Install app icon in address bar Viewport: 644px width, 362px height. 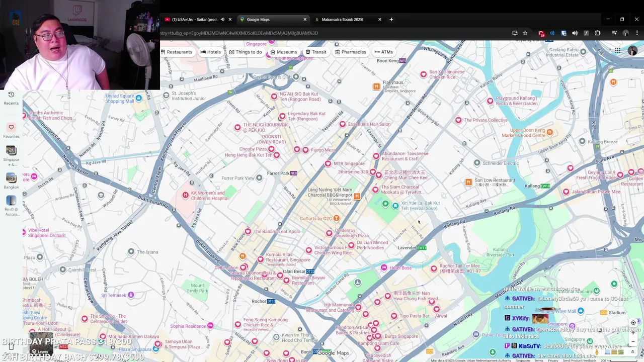[515, 33]
